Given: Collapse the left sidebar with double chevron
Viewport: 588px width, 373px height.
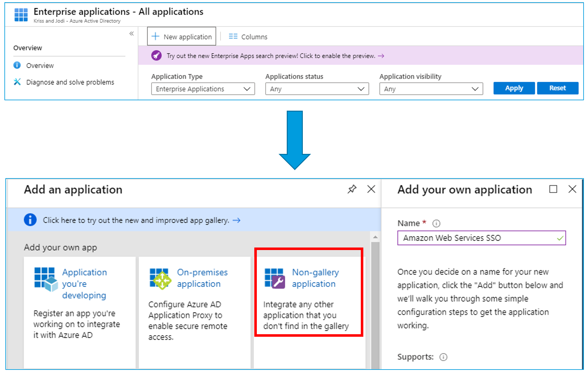Looking at the screenshot, I should 131,33.
